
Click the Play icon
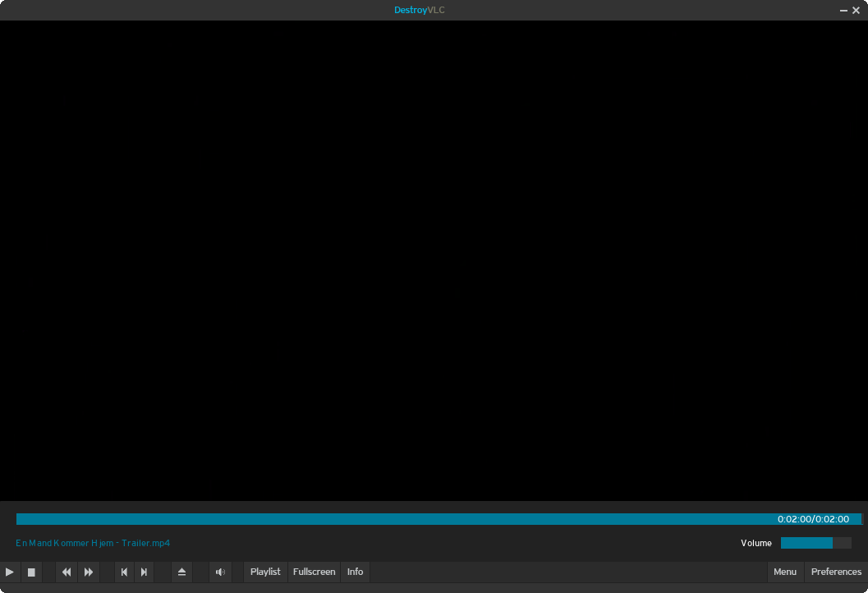click(10, 572)
